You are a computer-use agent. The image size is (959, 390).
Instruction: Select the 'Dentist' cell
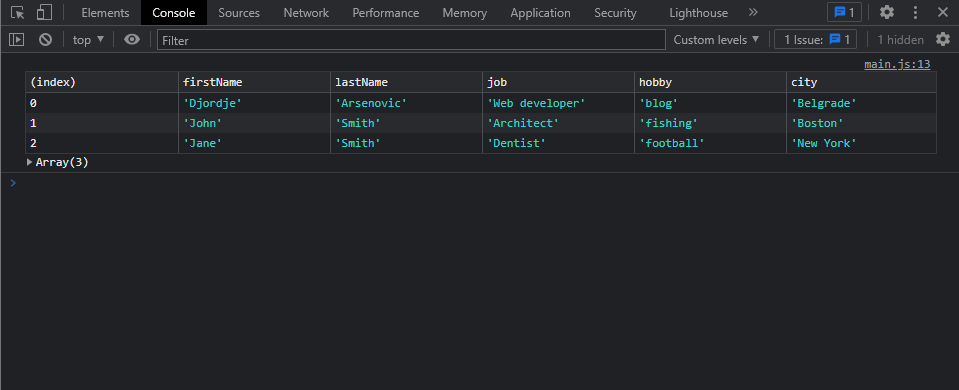[558, 143]
